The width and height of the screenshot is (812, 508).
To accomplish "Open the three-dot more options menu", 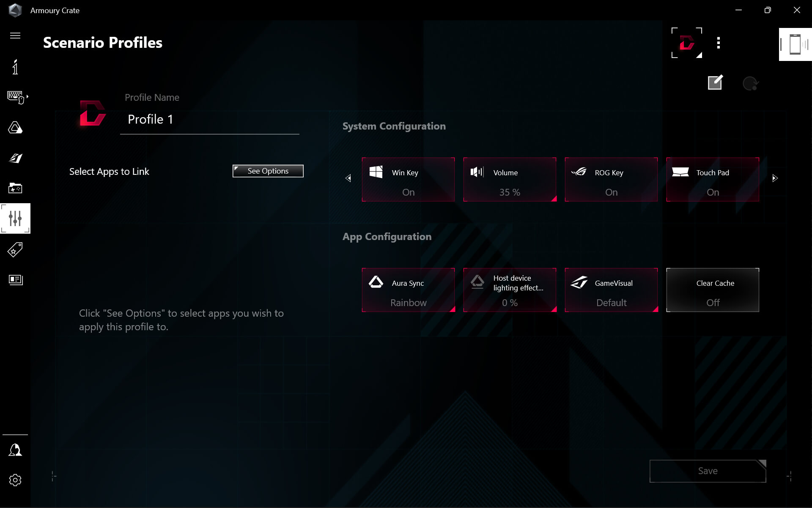I will pyautogui.click(x=718, y=42).
